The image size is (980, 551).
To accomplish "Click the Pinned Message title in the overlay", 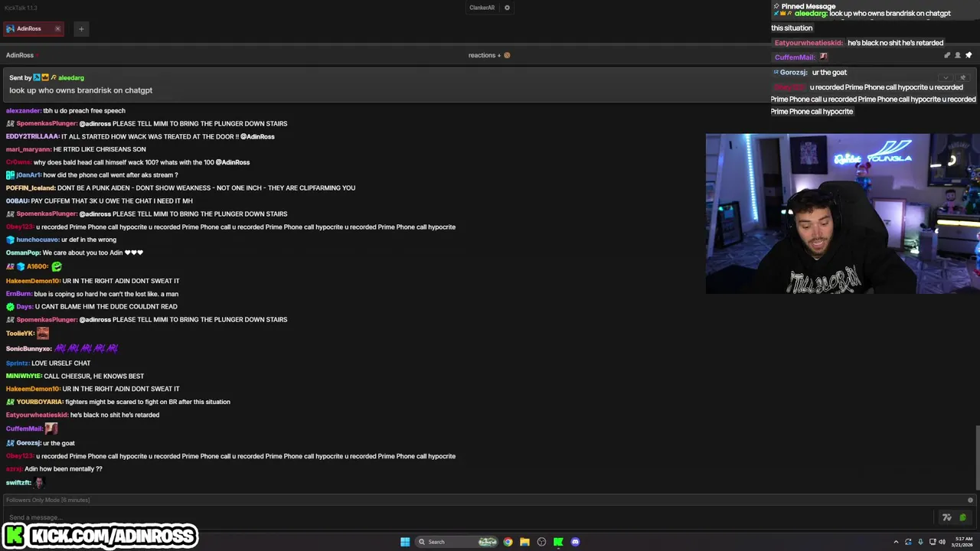I will point(808,6).
